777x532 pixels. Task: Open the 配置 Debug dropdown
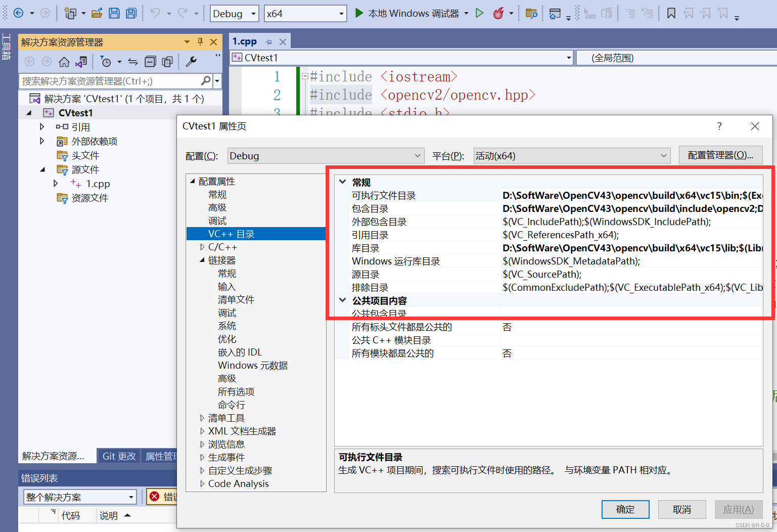pos(325,155)
